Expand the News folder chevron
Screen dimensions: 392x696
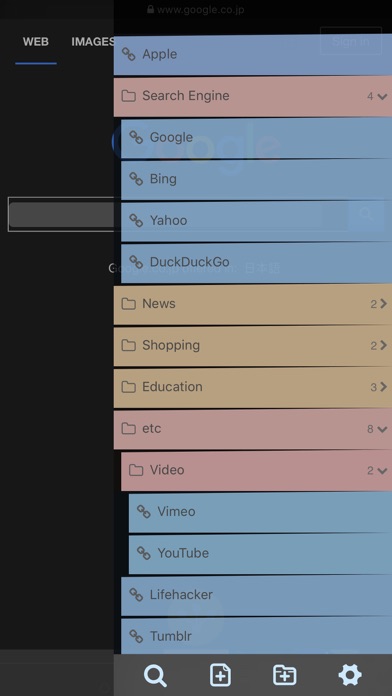[383, 304]
